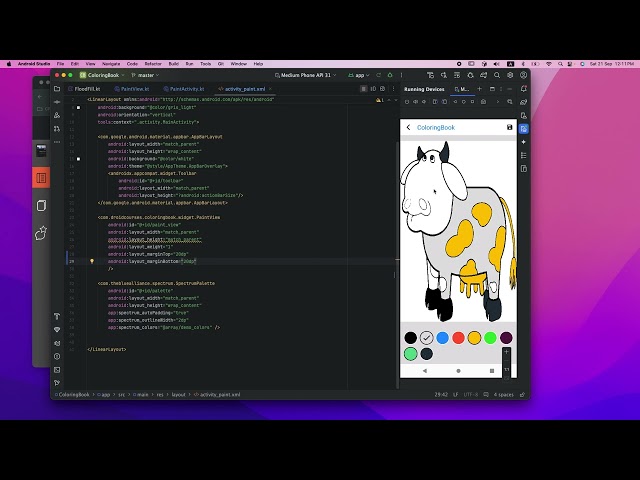Open the UTF-8 encoding selector

(x=471, y=395)
